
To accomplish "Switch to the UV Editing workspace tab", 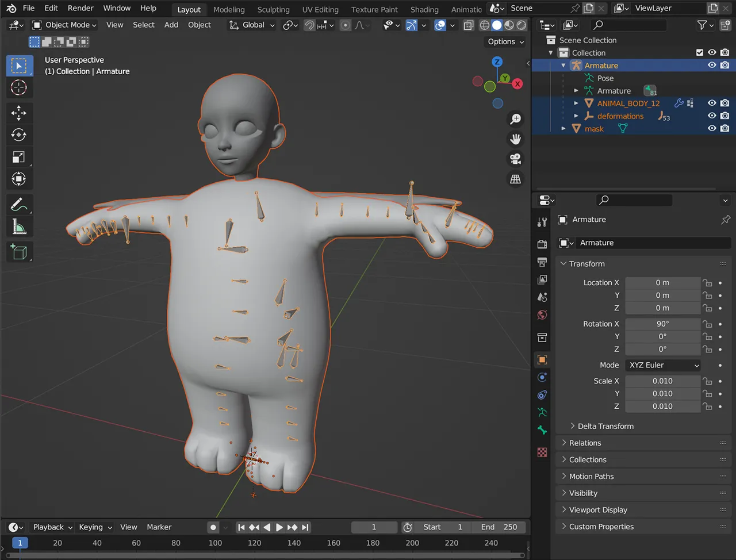I will 320,9.
